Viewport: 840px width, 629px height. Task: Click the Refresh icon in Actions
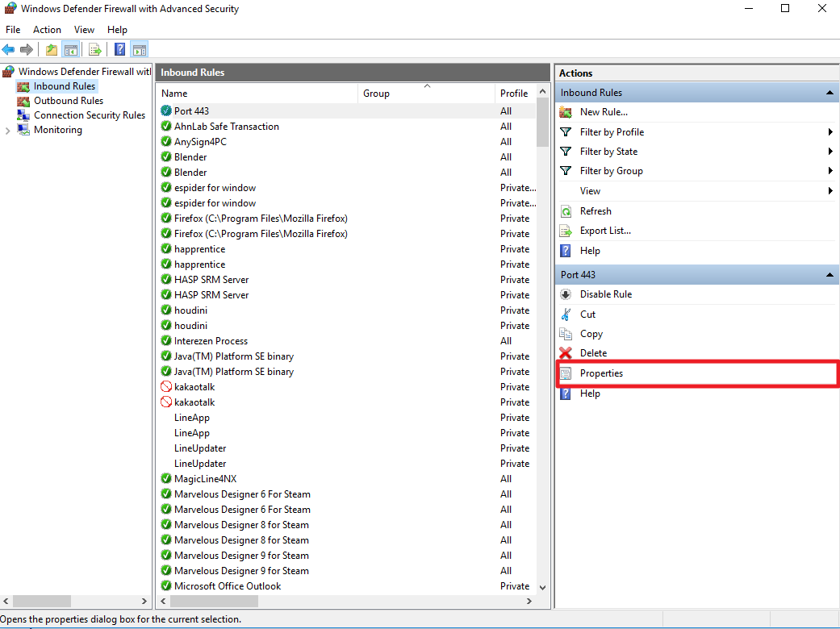pyautogui.click(x=566, y=211)
